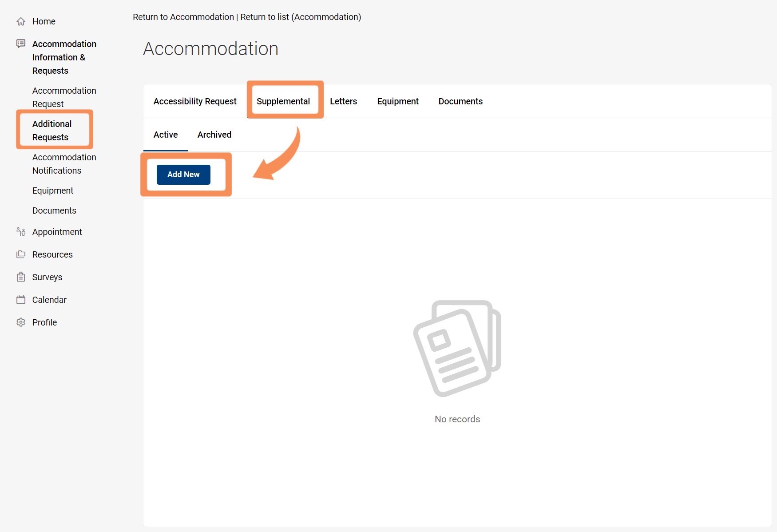The image size is (777, 532).
Task: Select Additional Requests in sidebar
Action: tap(52, 131)
